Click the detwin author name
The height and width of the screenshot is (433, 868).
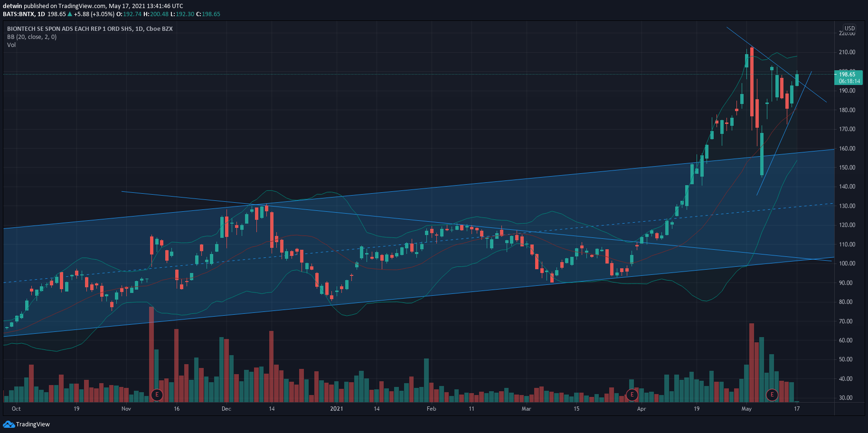12,6
